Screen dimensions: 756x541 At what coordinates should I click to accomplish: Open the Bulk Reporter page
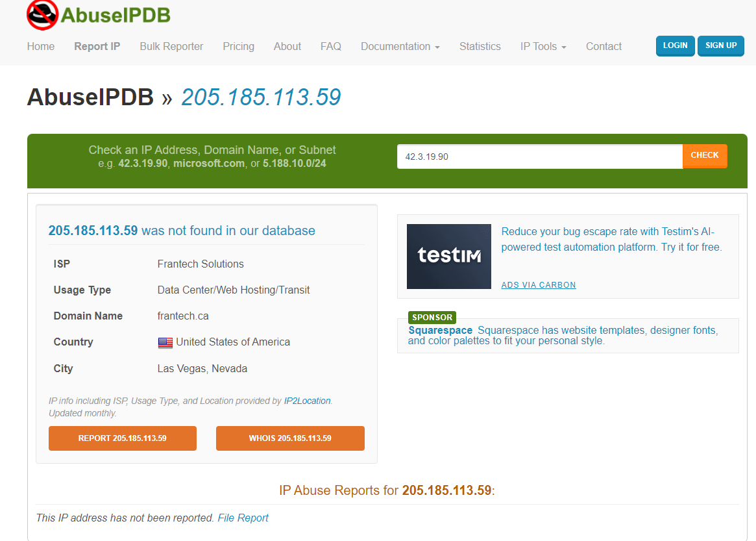pos(172,46)
